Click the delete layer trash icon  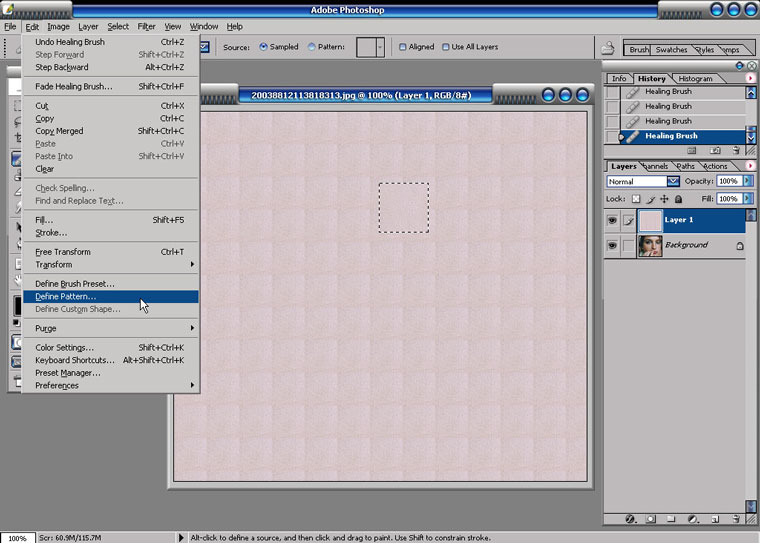tap(736, 519)
